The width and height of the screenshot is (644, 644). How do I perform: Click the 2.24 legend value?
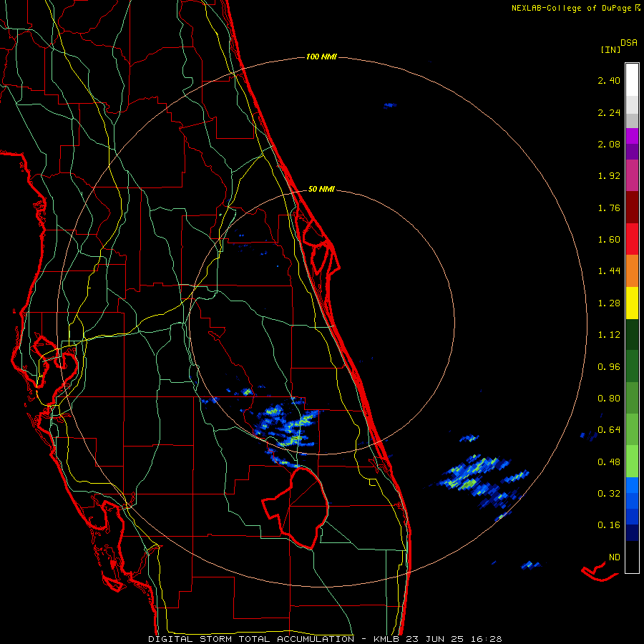click(x=609, y=112)
